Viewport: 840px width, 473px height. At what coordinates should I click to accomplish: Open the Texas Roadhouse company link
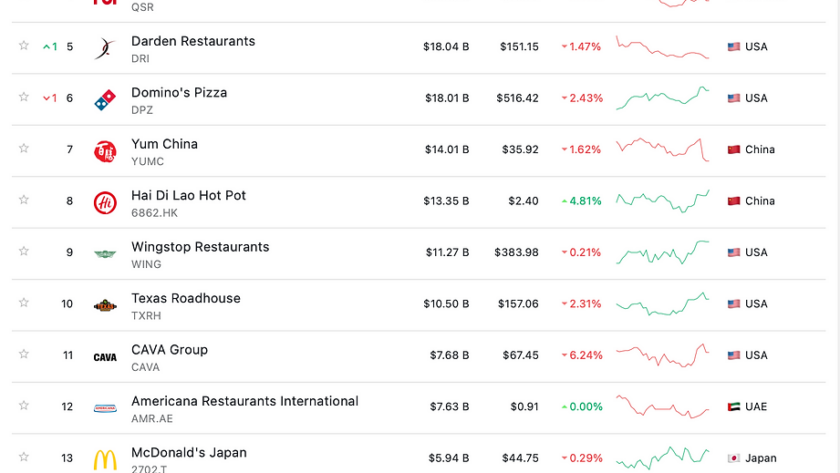point(186,298)
